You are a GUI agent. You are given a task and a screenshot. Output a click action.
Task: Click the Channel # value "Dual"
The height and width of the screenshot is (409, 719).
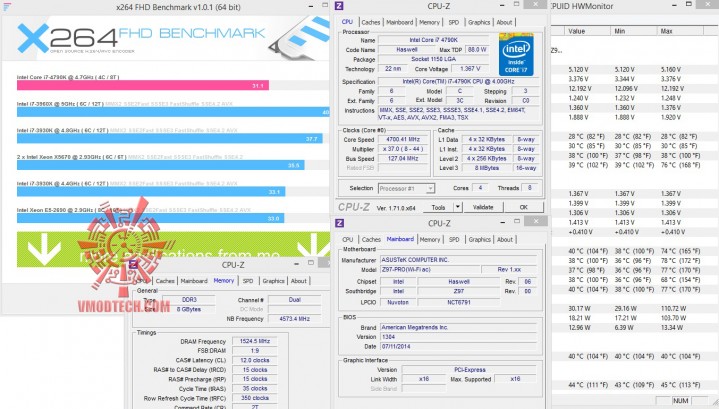(294, 300)
